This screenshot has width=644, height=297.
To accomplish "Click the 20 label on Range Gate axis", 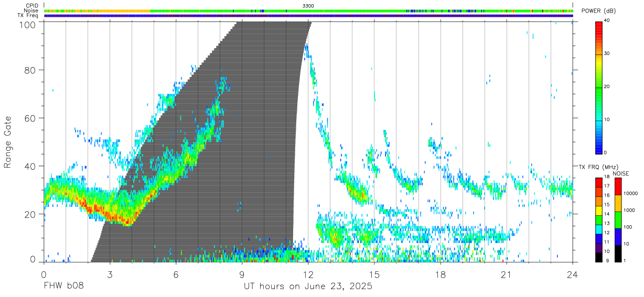I will click(30, 215).
